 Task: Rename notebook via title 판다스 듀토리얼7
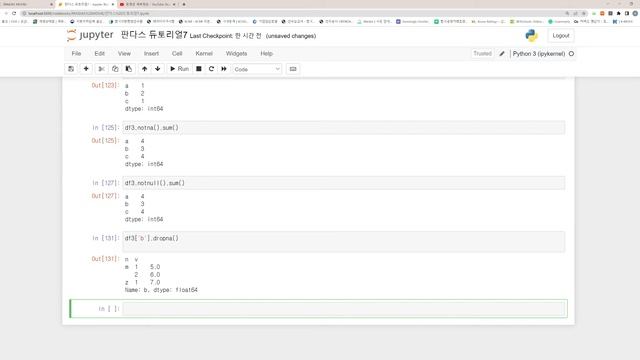point(154,35)
